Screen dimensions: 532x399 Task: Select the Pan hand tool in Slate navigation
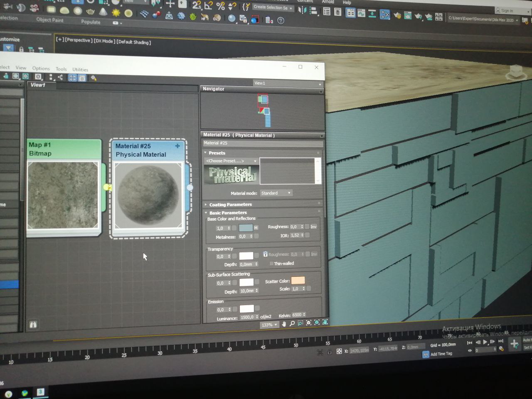pos(284,324)
